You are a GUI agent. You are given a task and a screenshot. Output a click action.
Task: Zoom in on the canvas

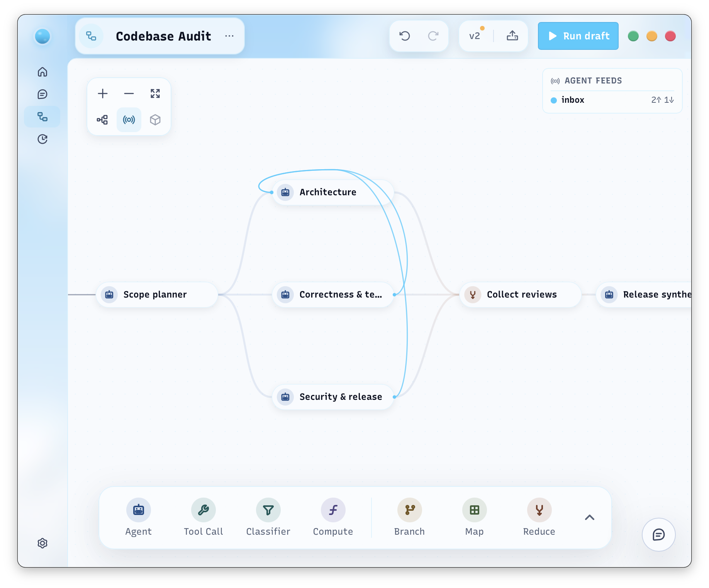(x=103, y=93)
